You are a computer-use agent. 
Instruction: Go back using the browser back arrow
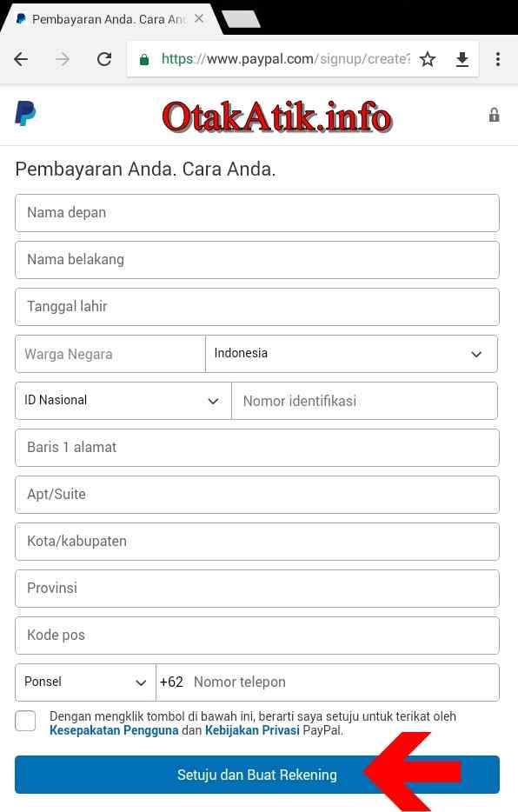coord(21,59)
